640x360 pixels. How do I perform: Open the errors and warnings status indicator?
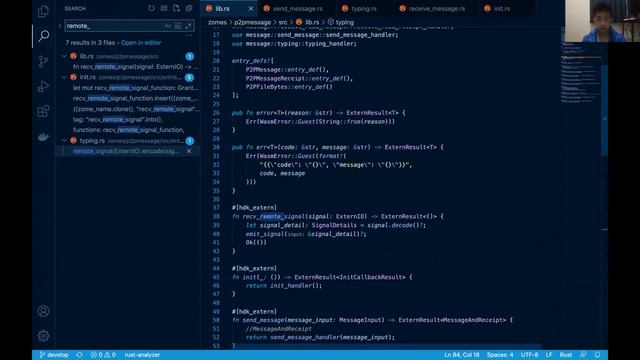pos(103,355)
